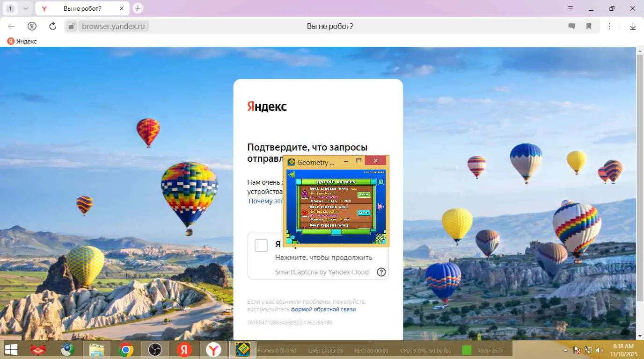The width and height of the screenshot is (644, 359).
Task: Click the 'Online Levels' header in Geometry Dash
Action: (x=336, y=181)
